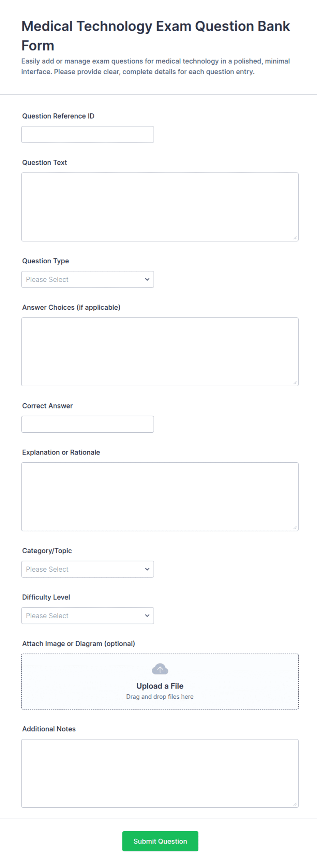
Task: Click the Additional Notes text area
Action: (160, 773)
